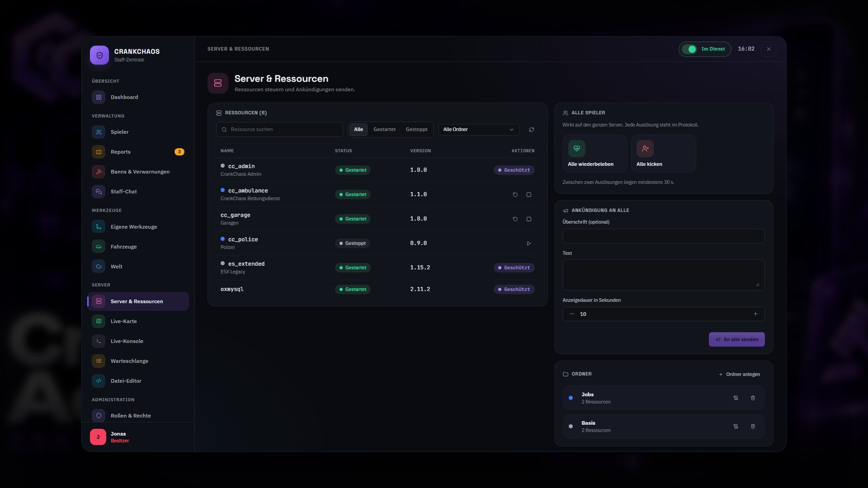This screenshot has height=488, width=868.
Task: Click the announcement Text area
Action: tap(663, 275)
